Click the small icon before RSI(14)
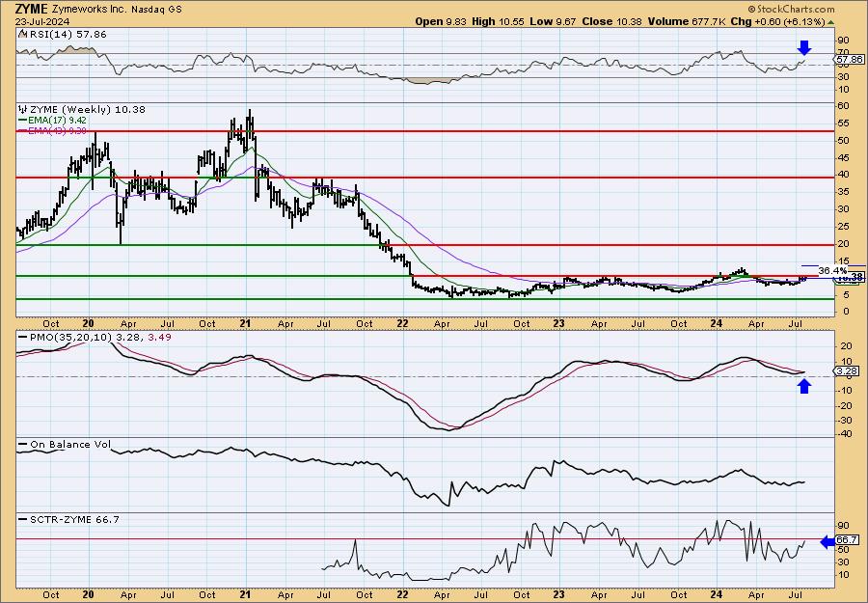Viewport: 868px width, 603px height. pyautogui.click(x=21, y=35)
